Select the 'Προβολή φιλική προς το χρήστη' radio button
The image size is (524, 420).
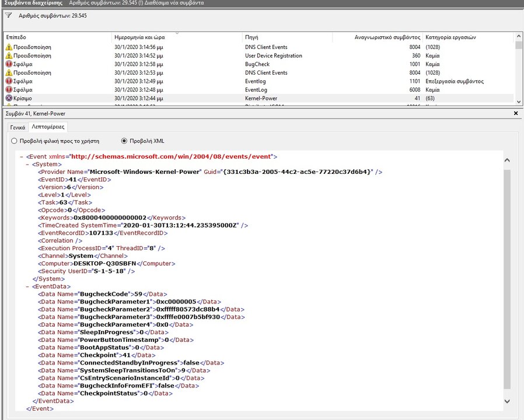pos(15,141)
